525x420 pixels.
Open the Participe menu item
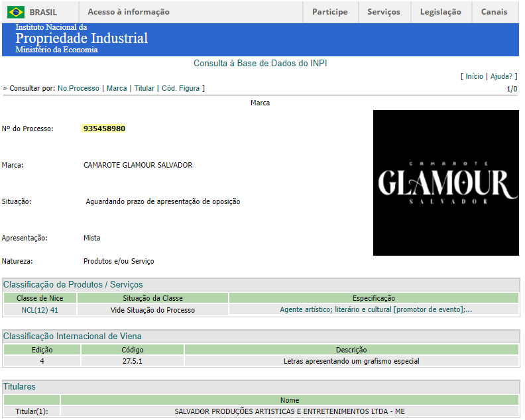(330, 12)
